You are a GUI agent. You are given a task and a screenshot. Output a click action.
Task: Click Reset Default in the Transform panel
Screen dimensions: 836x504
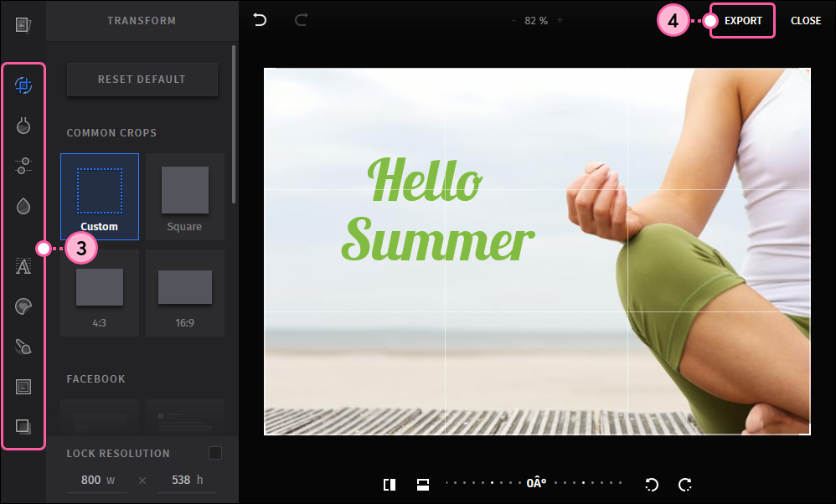click(x=142, y=79)
